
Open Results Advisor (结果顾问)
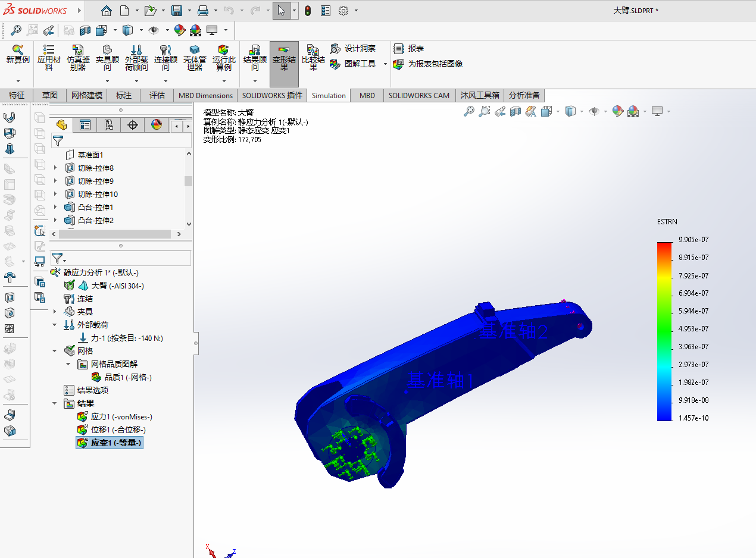click(x=255, y=57)
